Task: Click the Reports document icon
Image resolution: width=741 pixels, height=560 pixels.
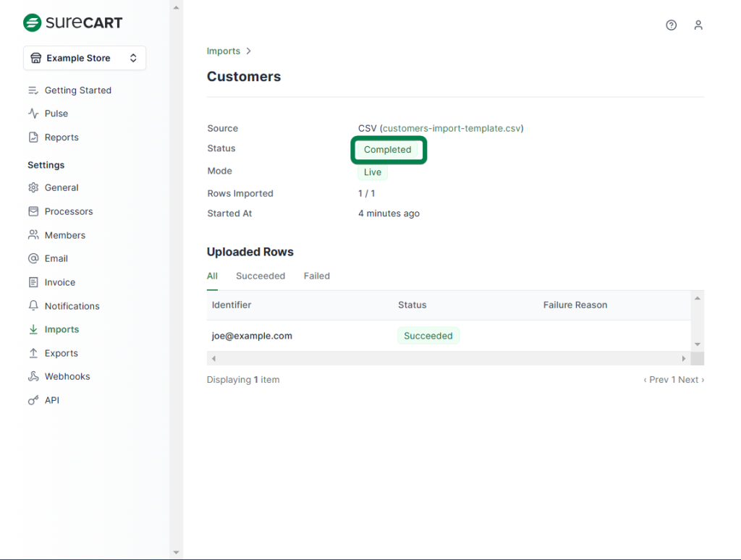Action: tap(33, 137)
